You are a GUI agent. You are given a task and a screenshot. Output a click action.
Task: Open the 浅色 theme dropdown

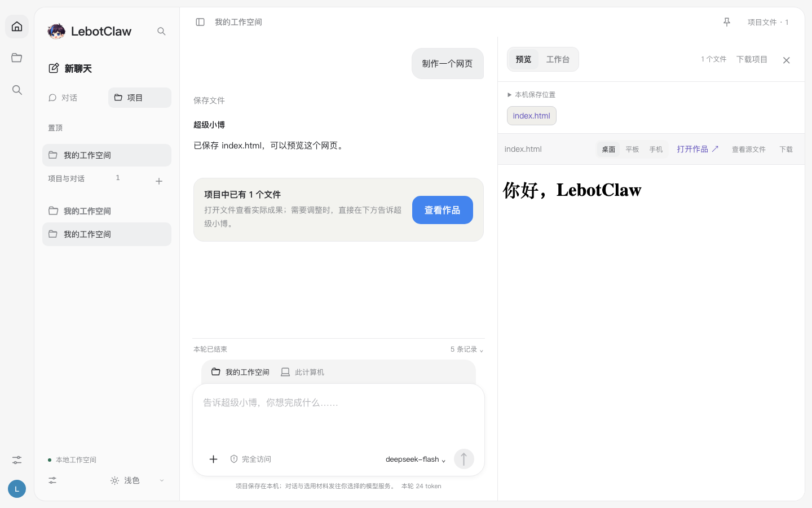(x=137, y=480)
